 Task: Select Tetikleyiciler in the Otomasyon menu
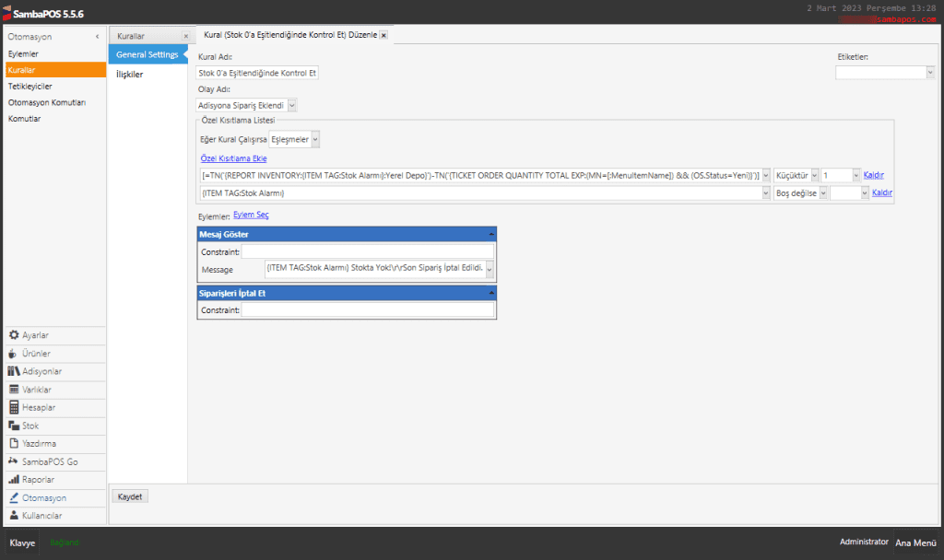point(30,86)
